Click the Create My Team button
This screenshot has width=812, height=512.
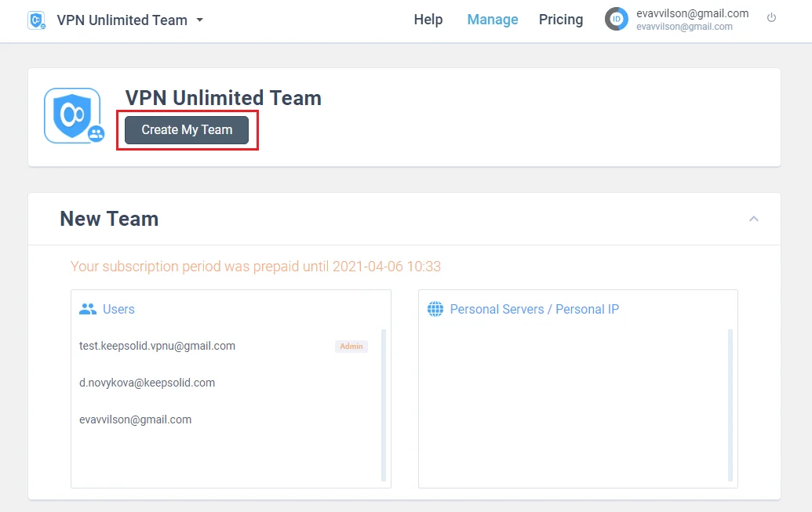(187, 130)
